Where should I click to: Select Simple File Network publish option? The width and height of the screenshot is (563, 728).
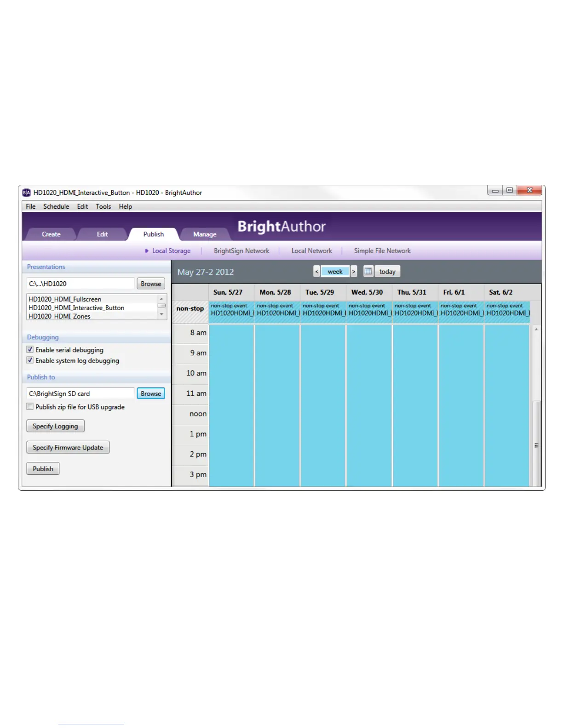click(x=382, y=251)
